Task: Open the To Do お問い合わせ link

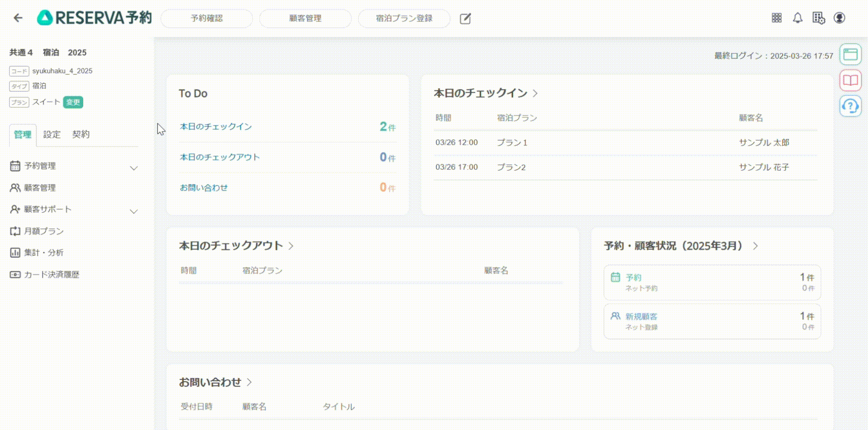Action: coord(204,188)
